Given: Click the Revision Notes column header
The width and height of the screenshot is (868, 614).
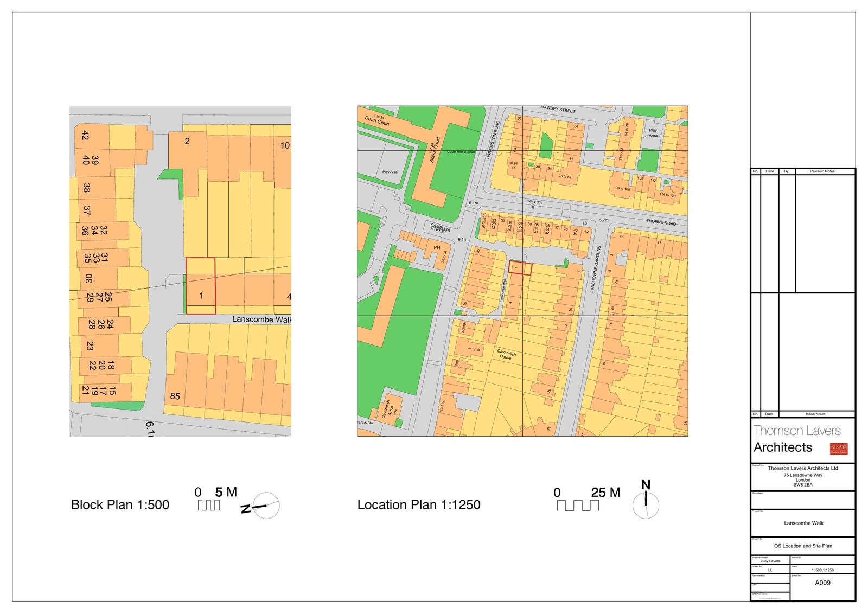Looking at the screenshot, I should (822, 171).
